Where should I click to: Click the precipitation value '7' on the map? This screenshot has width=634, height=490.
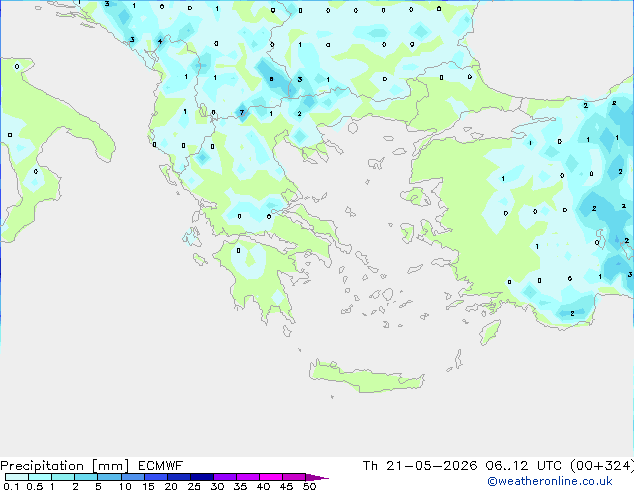(x=242, y=112)
